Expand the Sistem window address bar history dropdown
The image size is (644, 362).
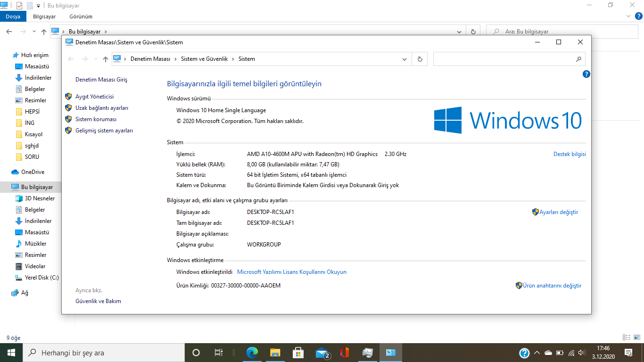pos(404,59)
